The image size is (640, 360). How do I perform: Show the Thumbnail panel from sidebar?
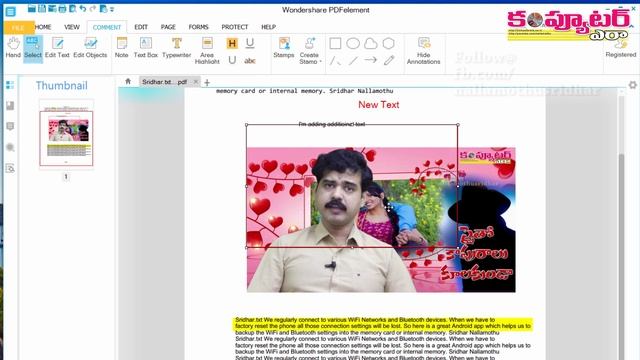[10, 85]
